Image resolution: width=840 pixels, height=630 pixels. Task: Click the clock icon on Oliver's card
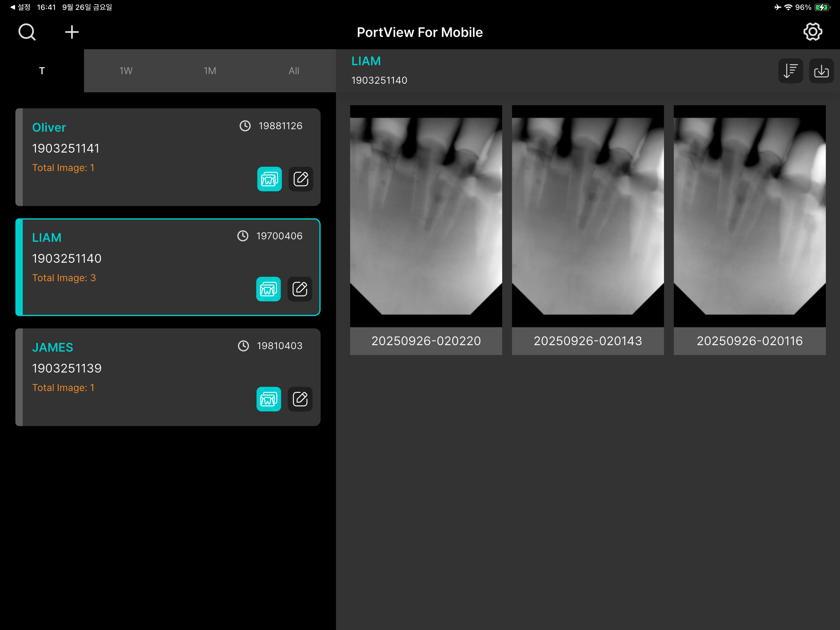click(x=245, y=126)
